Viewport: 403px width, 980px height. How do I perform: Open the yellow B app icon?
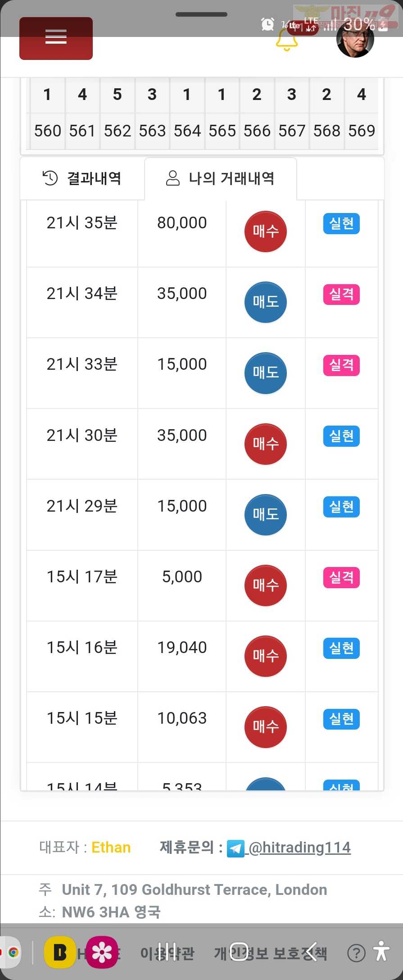point(60,952)
